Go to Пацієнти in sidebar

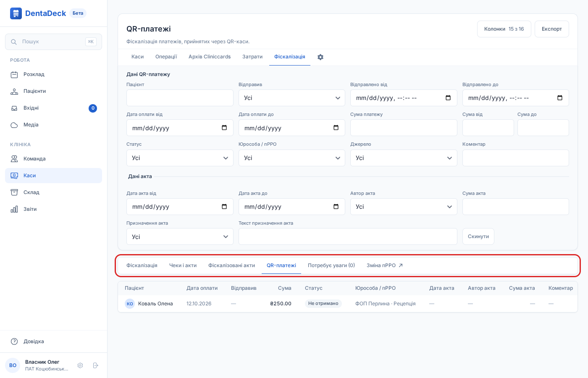click(53, 91)
